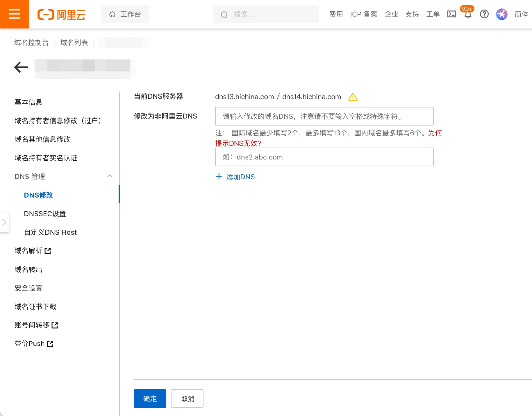Select 域名转出 in sidebar
This screenshot has height=416, width=532.
pyautogui.click(x=28, y=269)
